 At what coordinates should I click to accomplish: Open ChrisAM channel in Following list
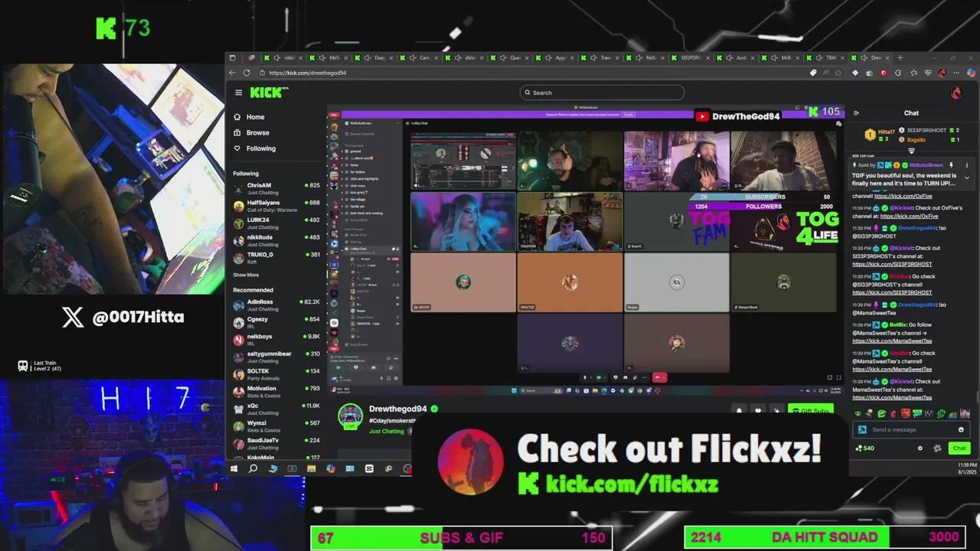[x=276, y=189]
